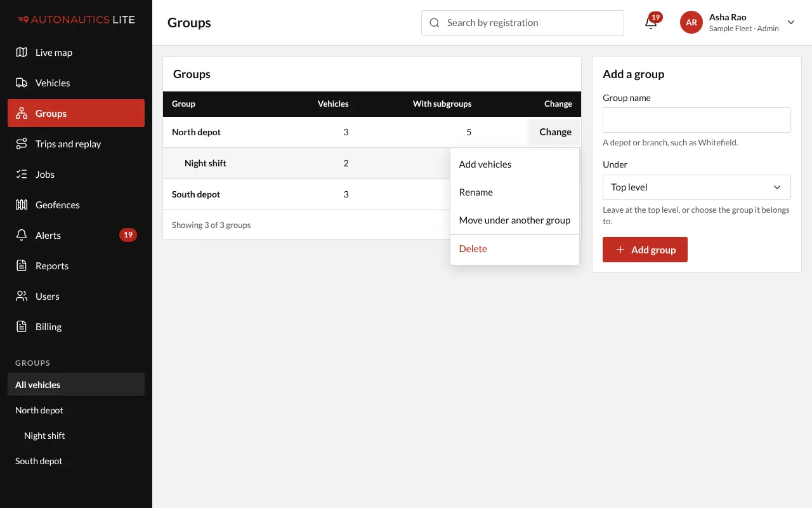Screen dimensions: 812x508
Task: Click the Groups hierarchy icon
Action: tap(22, 113)
